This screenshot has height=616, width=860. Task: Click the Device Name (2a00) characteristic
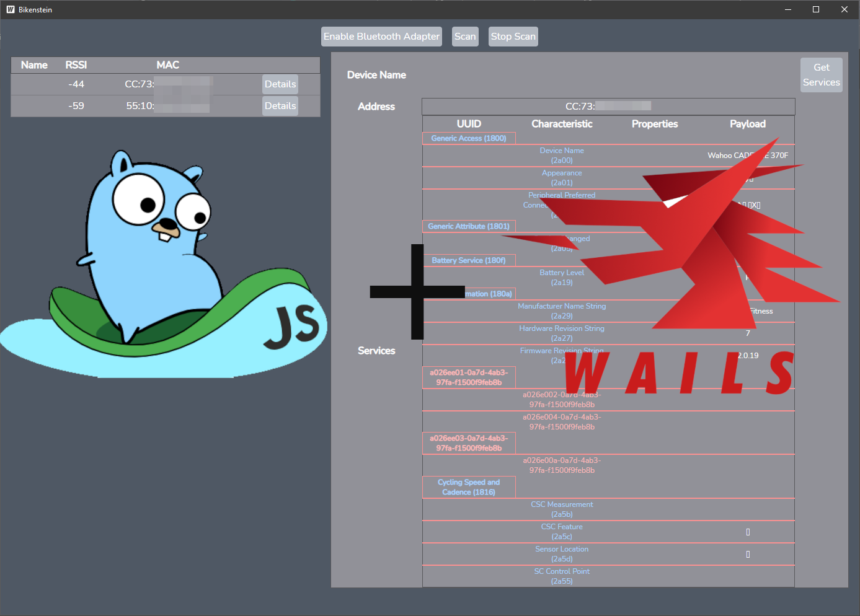pyautogui.click(x=562, y=156)
